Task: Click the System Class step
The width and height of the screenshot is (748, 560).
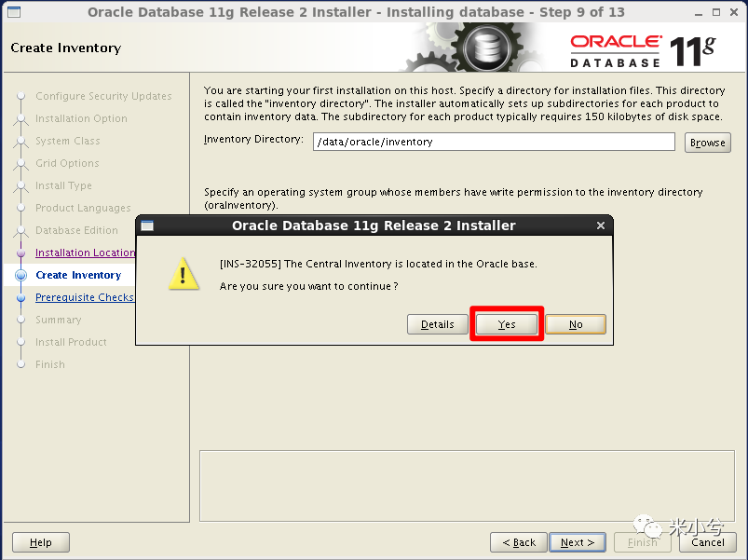Action: click(x=68, y=141)
